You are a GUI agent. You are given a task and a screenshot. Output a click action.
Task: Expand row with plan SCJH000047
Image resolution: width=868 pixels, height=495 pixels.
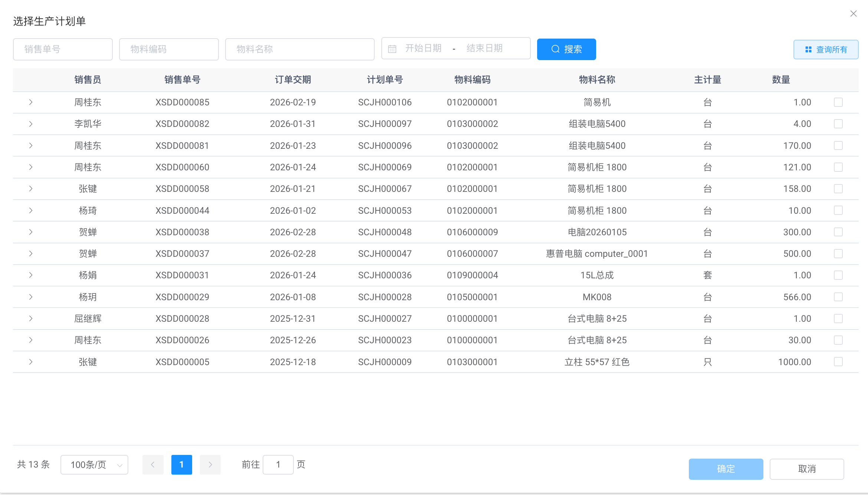31,253
